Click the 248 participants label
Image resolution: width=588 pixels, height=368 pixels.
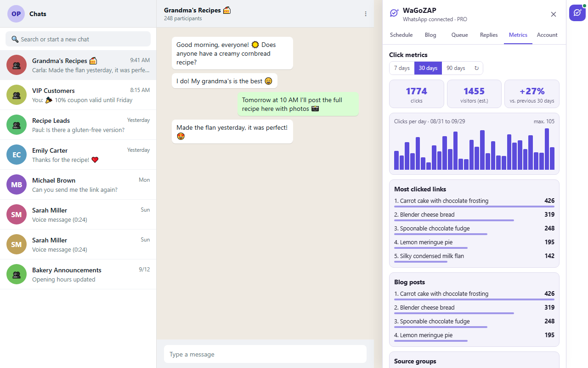(x=183, y=18)
